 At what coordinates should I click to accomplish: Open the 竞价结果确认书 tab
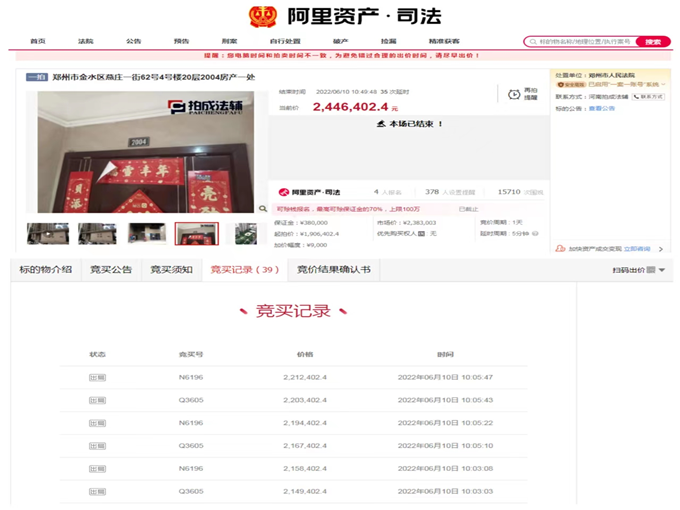click(333, 270)
